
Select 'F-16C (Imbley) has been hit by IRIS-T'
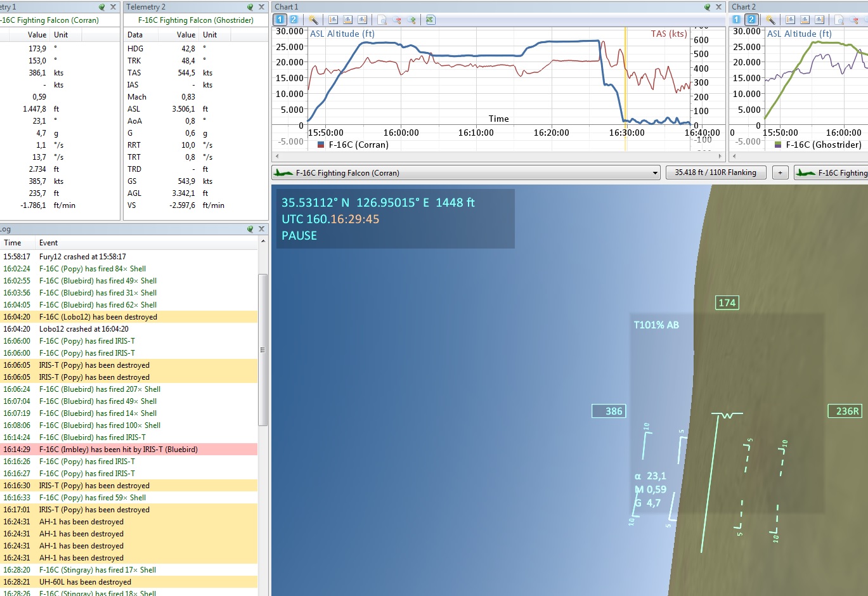tap(129, 450)
